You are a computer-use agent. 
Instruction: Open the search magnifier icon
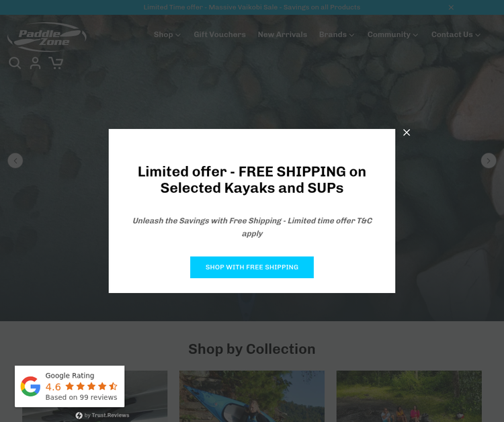(15, 63)
